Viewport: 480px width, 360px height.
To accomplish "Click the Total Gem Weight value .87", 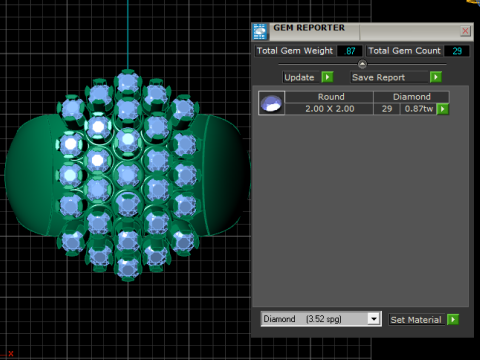I will point(349,51).
